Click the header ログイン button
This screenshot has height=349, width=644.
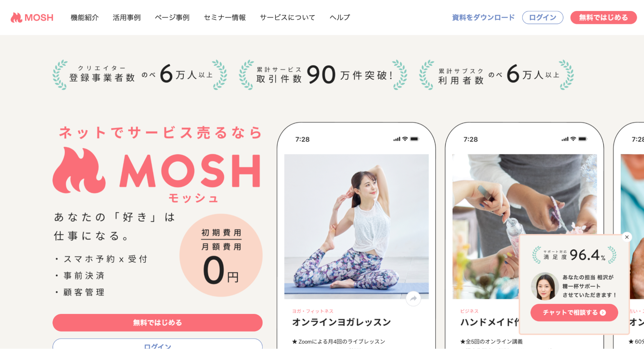[543, 17]
